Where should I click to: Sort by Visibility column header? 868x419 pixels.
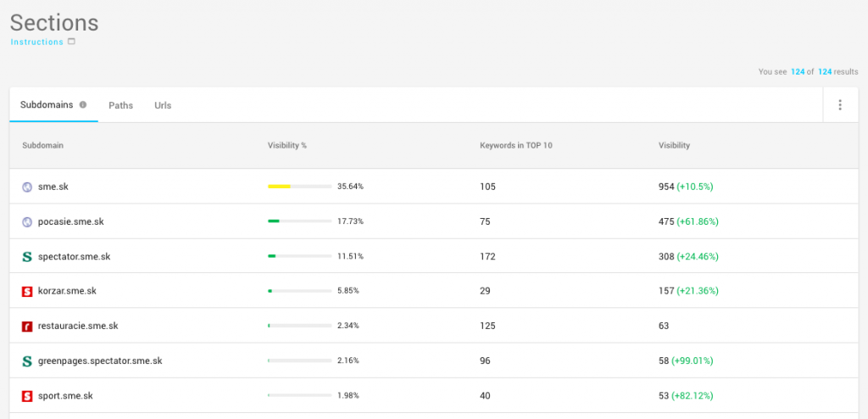coord(674,145)
